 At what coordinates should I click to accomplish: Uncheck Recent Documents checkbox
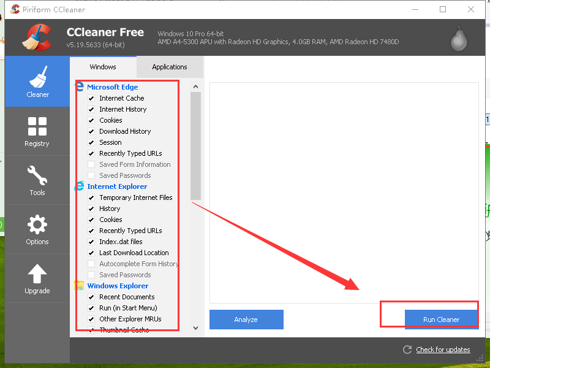pyautogui.click(x=91, y=297)
